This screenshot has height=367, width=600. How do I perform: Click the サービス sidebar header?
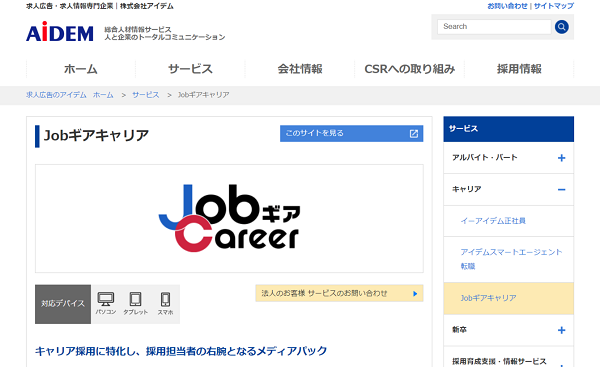coord(509,129)
